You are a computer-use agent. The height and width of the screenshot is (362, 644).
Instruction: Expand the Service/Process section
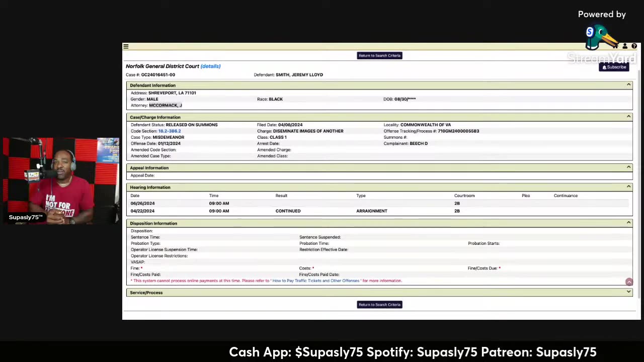pyautogui.click(x=628, y=292)
